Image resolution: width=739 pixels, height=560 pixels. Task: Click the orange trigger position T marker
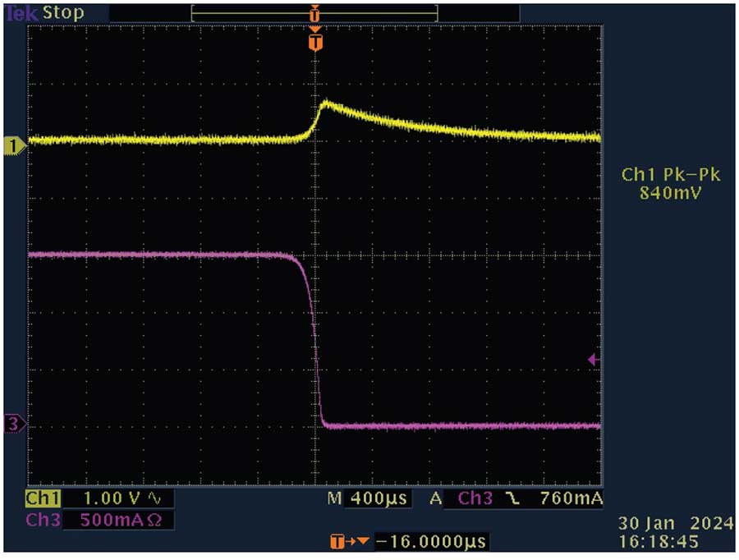coord(315,42)
